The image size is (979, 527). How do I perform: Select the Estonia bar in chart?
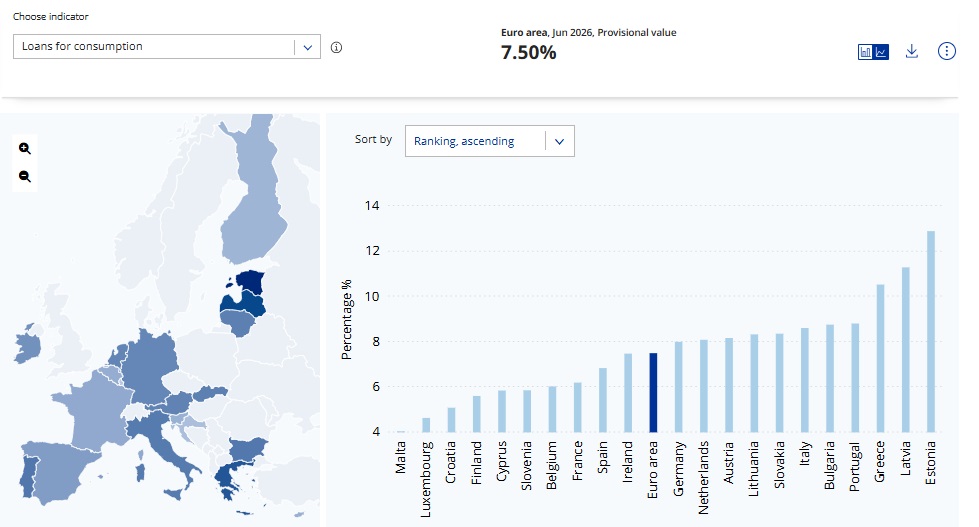[x=931, y=332]
